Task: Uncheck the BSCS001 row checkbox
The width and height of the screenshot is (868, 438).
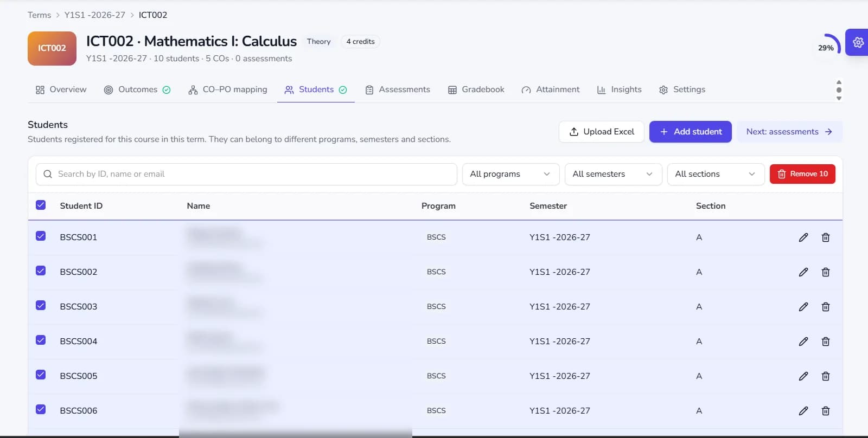Action: point(41,236)
